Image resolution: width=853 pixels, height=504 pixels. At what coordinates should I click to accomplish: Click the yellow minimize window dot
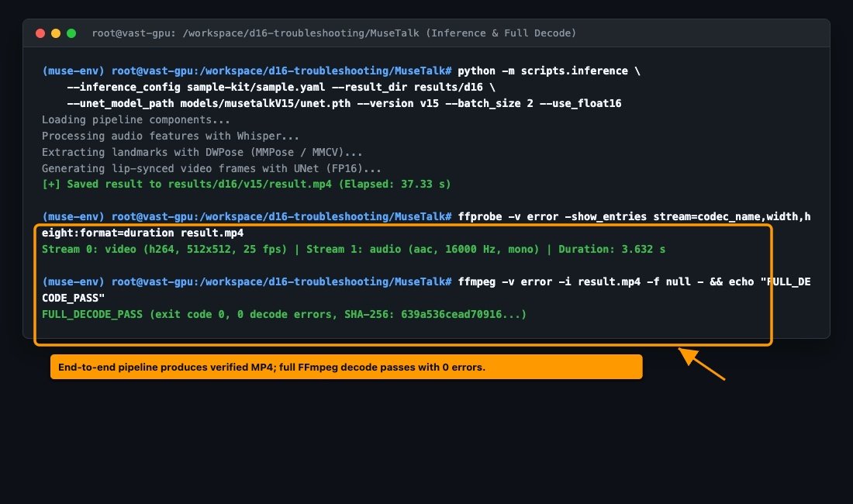coord(56,33)
